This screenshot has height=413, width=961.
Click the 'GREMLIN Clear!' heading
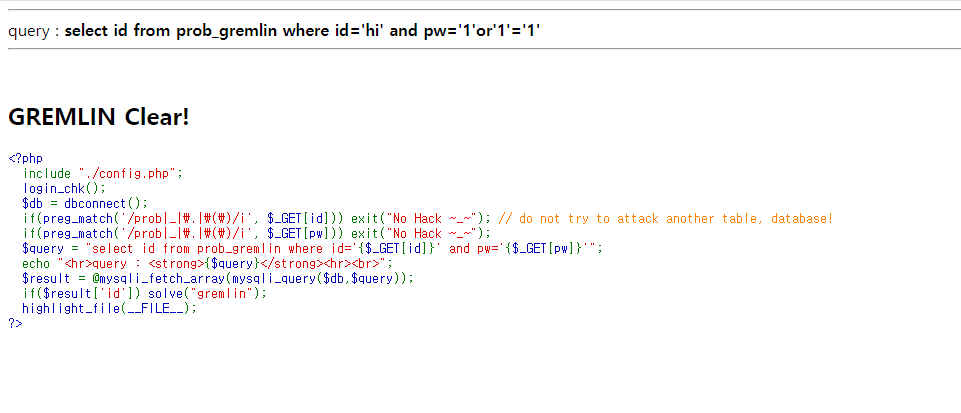click(x=99, y=116)
